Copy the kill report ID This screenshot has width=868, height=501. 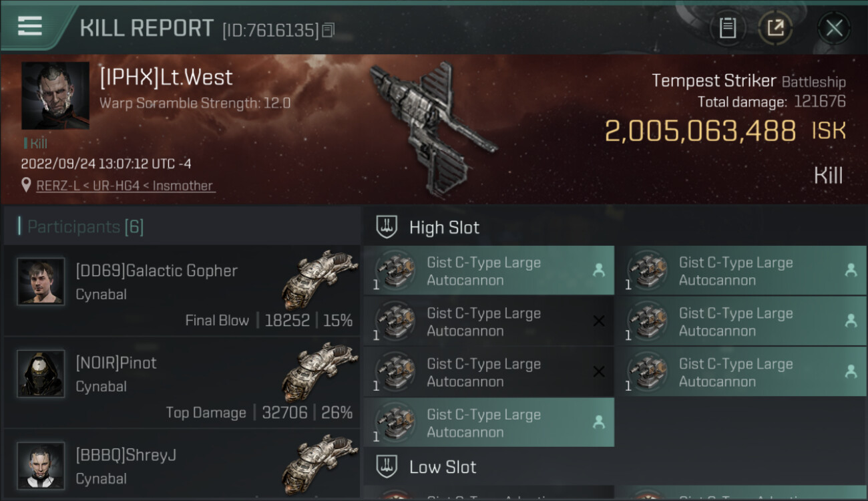[327, 30]
